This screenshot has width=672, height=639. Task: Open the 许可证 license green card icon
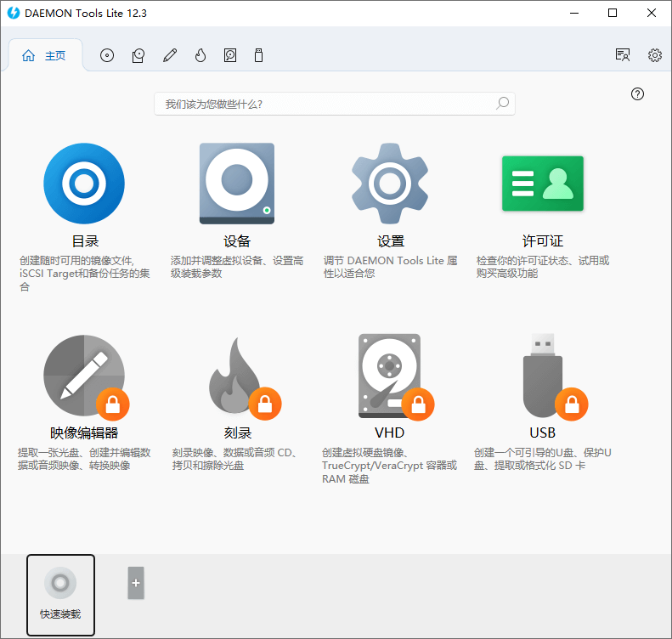[543, 184]
